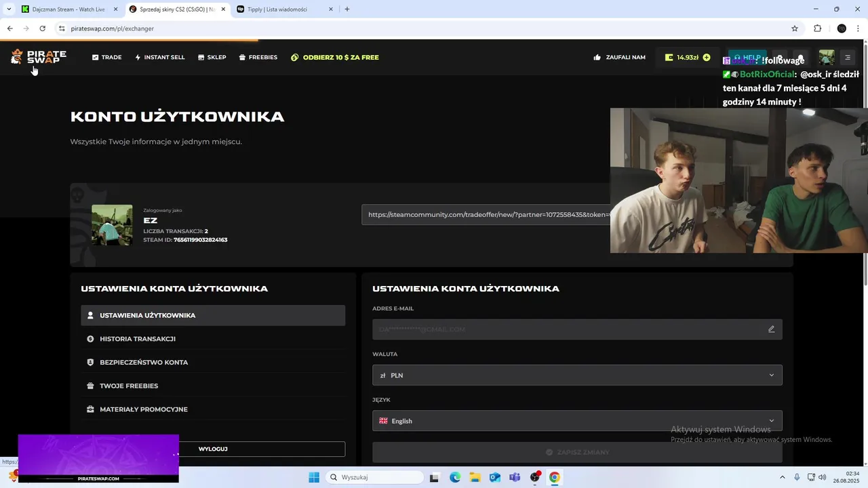Viewport: 868px width, 488px height.
Task: Open MATERIAŁY PROMOCYJNE section
Action: tap(213, 409)
